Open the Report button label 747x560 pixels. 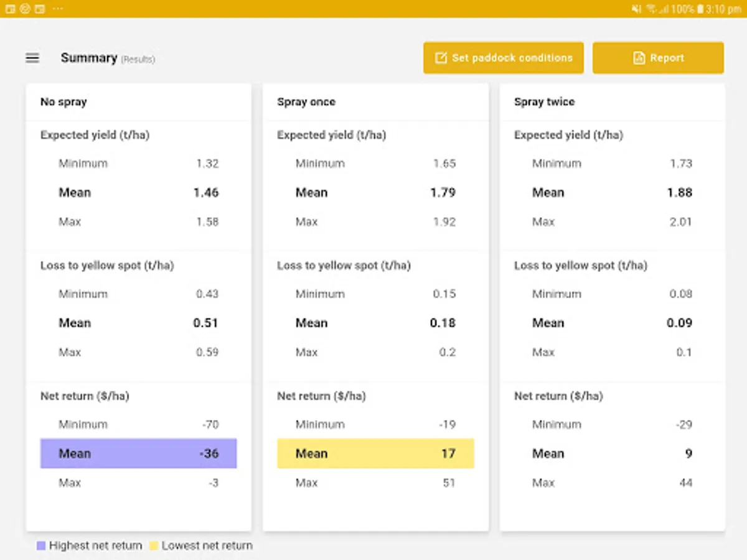(667, 58)
